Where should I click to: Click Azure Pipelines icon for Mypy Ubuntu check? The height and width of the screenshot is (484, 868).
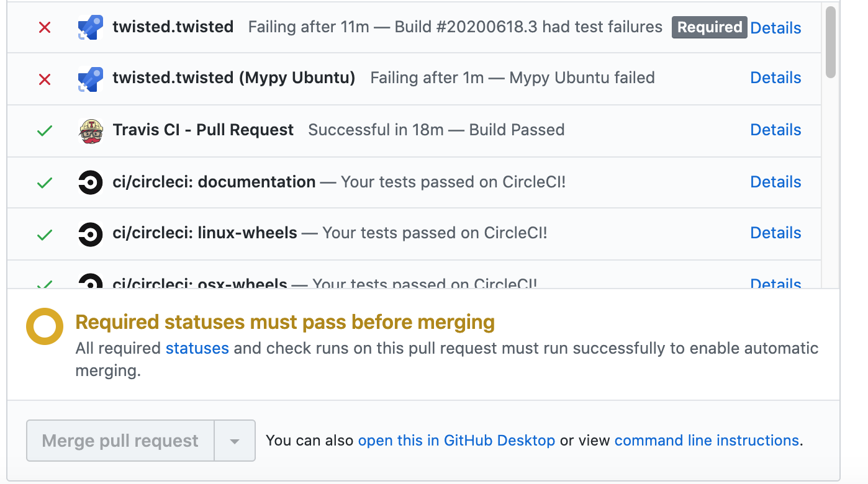(91, 79)
